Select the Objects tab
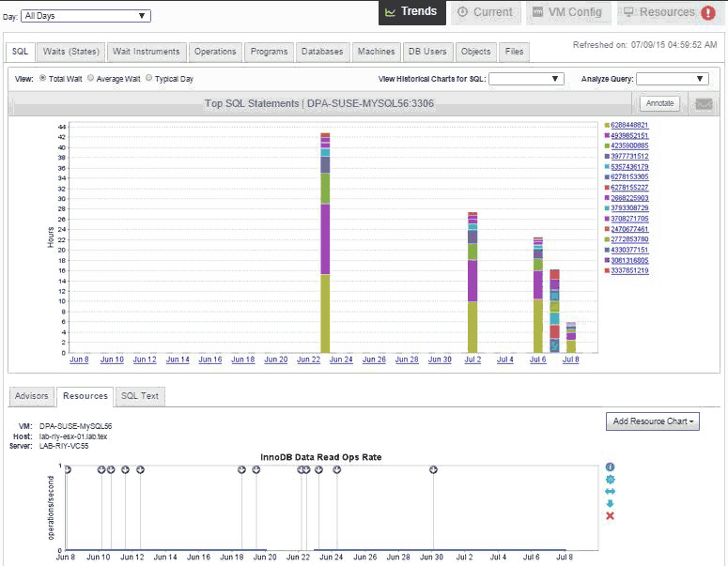The width and height of the screenshot is (728, 566). point(476,52)
